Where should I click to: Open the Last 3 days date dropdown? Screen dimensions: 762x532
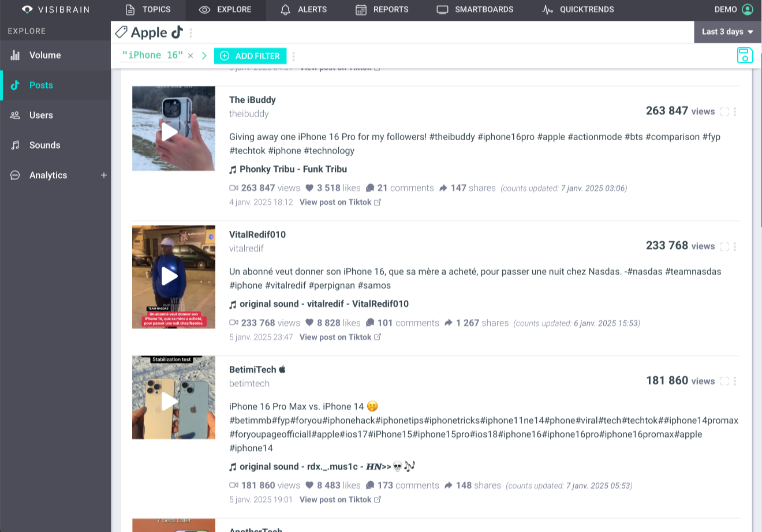pyautogui.click(x=727, y=32)
